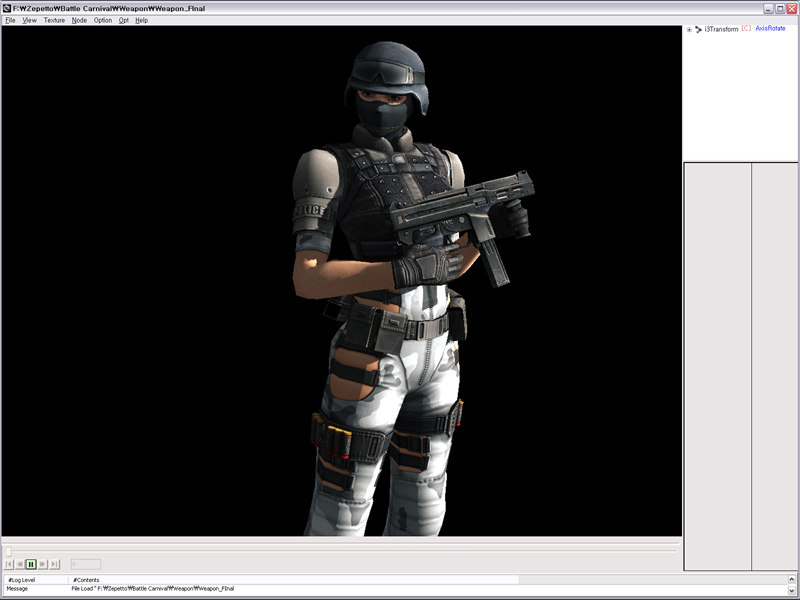Open the Node menu

pos(79,20)
